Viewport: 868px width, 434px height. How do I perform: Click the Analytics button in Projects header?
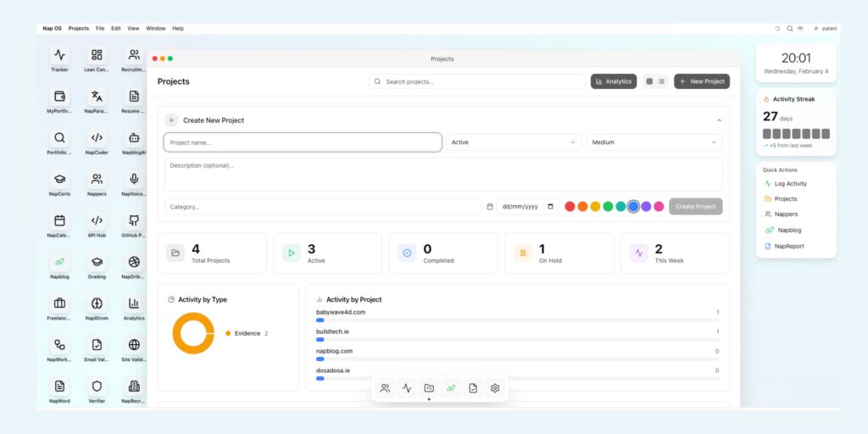pyautogui.click(x=614, y=81)
